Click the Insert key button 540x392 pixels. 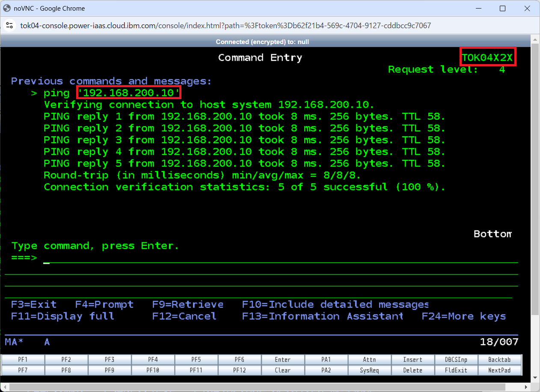click(x=412, y=360)
